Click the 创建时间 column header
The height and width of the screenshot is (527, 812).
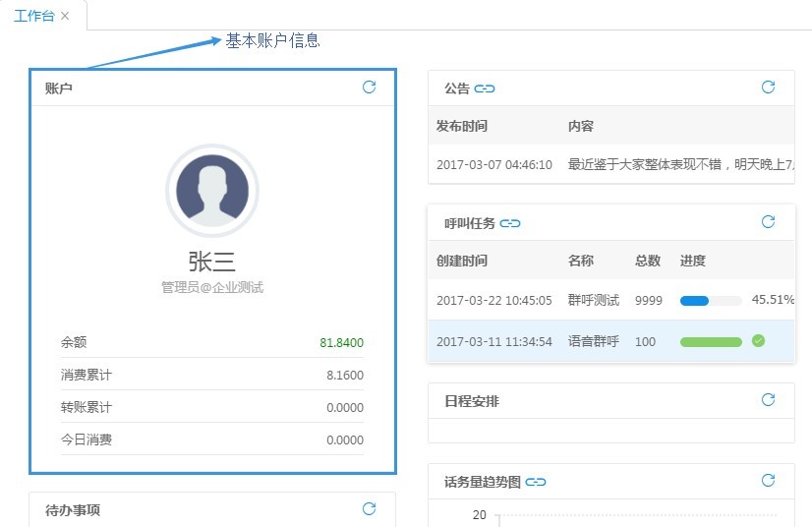pyautogui.click(x=462, y=261)
